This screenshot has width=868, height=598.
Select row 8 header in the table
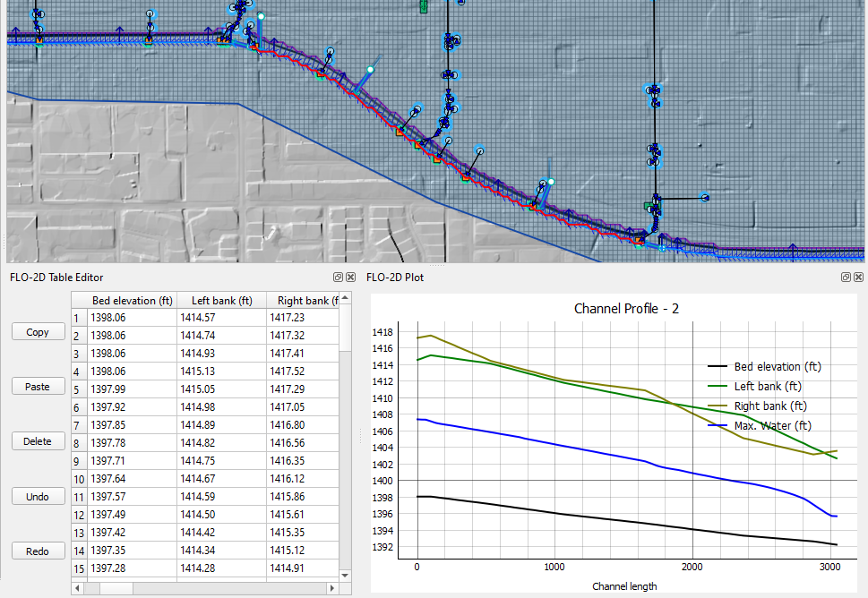[x=78, y=443]
